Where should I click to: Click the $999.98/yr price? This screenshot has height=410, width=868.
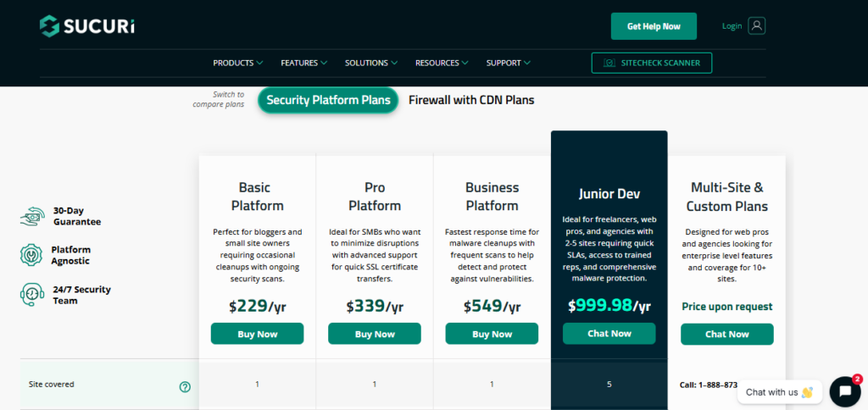pos(609,306)
